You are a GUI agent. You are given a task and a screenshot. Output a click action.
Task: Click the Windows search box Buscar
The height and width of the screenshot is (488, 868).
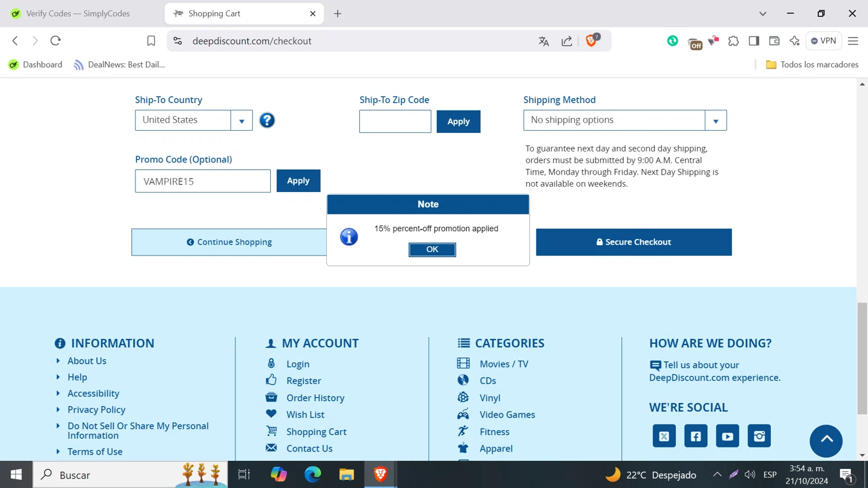click(x=130, y=475)
